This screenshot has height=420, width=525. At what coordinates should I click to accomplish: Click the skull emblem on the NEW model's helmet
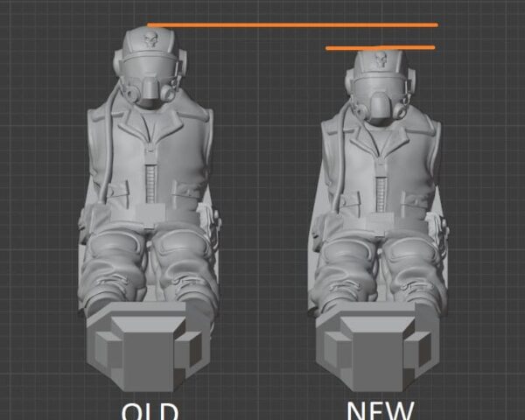(381, 60)
